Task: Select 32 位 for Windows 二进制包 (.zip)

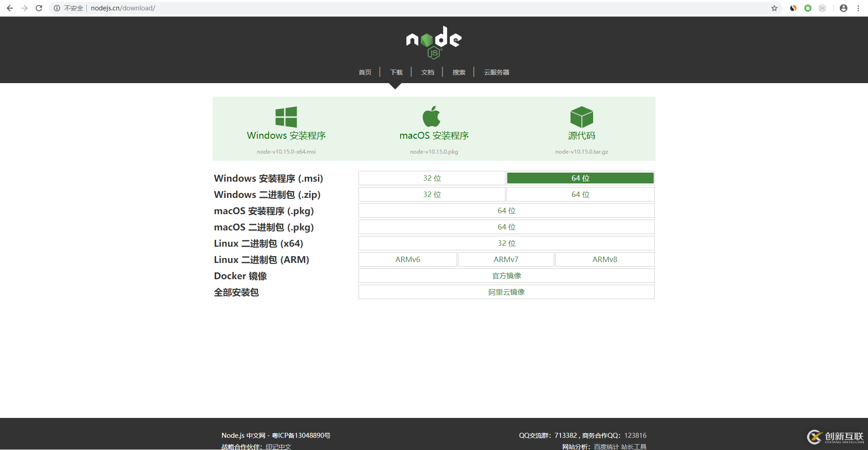Action: (432, 194)
